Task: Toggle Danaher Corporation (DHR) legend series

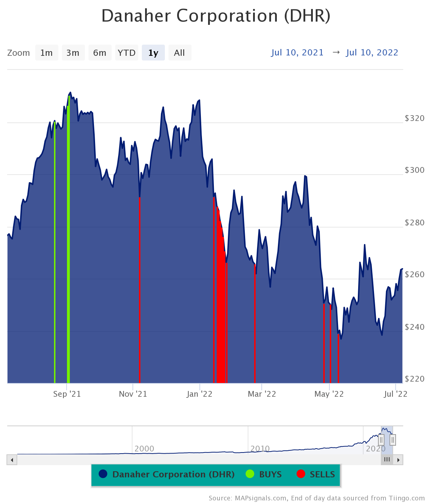Action: (x=167, y=474)
